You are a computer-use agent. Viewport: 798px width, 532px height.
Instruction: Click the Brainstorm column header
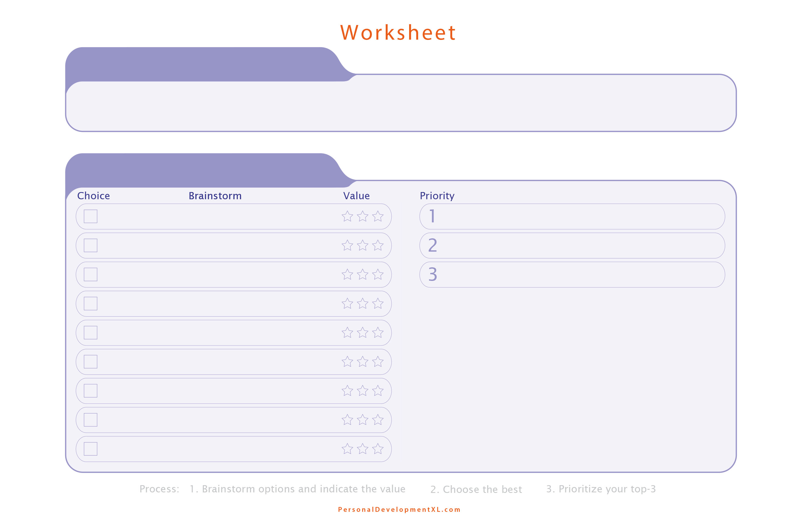click(215, 196)
